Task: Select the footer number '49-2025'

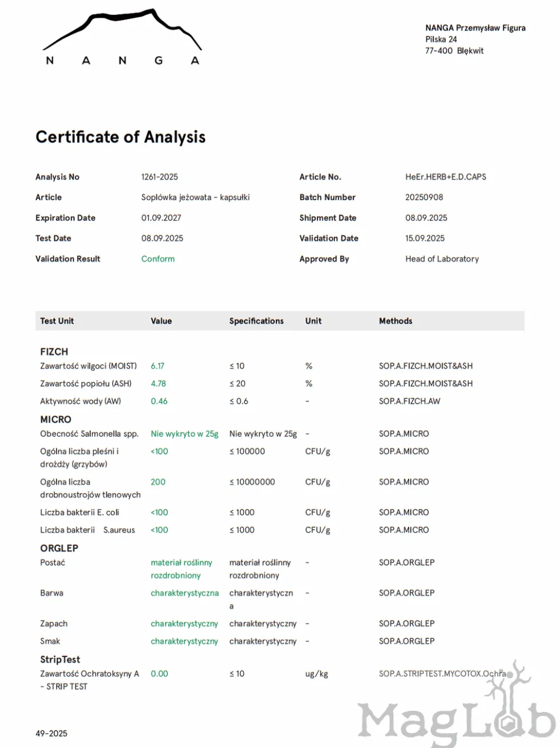Action: pos(51,733)
